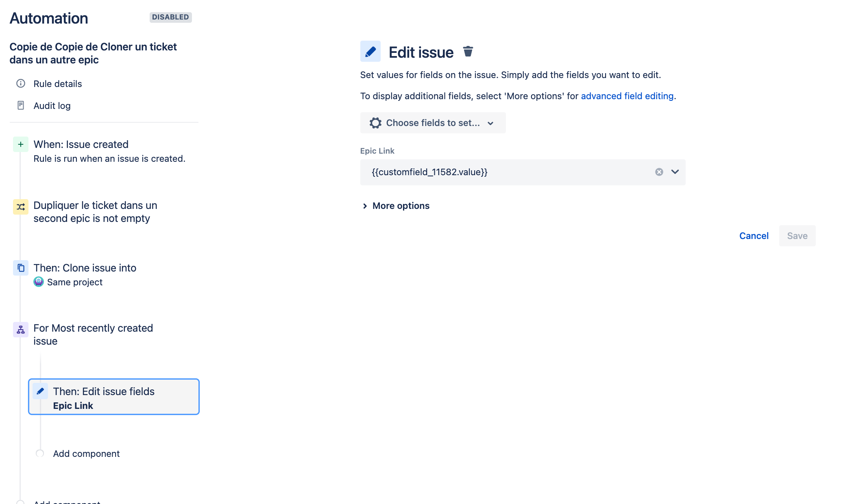
Task: Open Choose fields to set dropdown
Action: coord(433,123)
